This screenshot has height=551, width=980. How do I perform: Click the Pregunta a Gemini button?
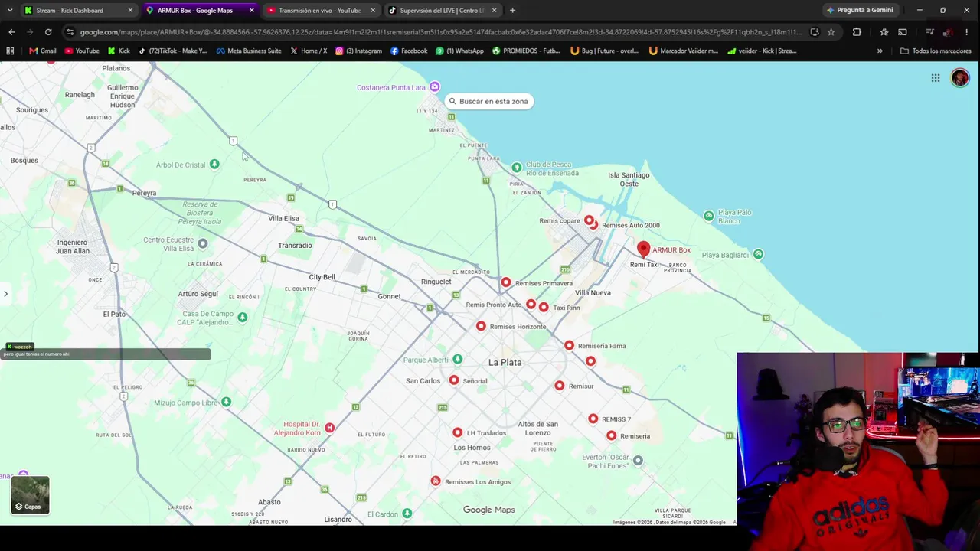[860, 11]
